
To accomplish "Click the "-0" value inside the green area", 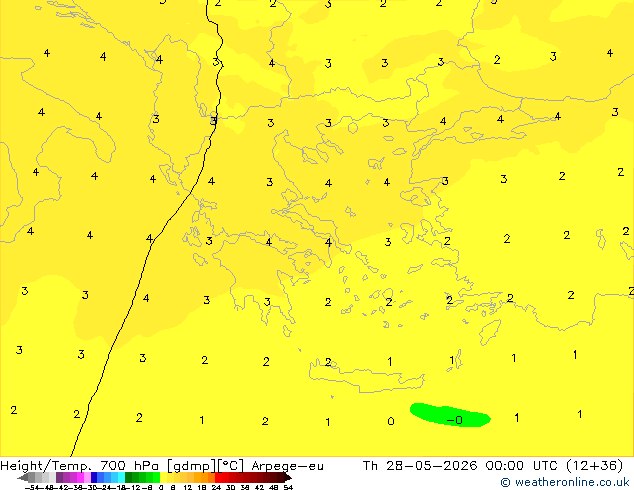I will [455, 420].
